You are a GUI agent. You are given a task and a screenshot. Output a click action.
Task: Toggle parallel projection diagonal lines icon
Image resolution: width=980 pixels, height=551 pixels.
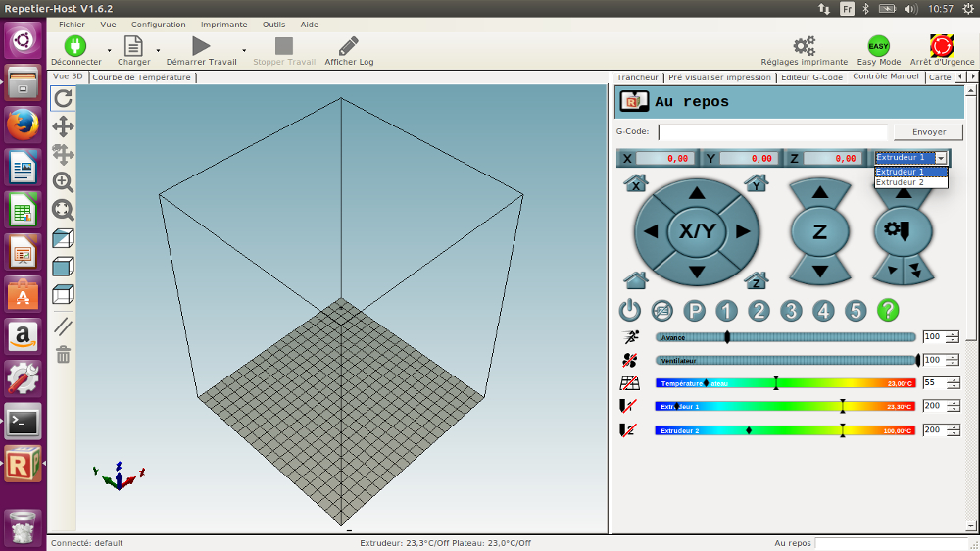click(x=63, y=326)
